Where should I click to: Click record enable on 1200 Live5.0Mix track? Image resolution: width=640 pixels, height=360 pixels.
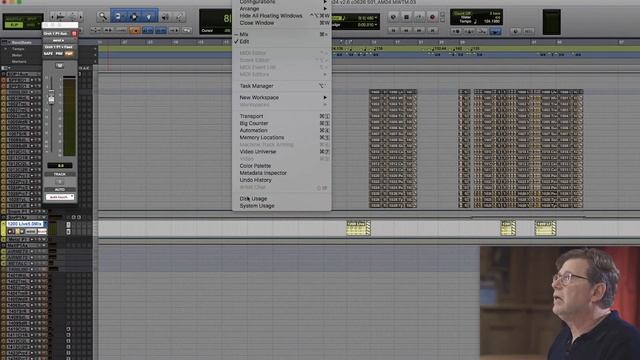tap(11, 231)
